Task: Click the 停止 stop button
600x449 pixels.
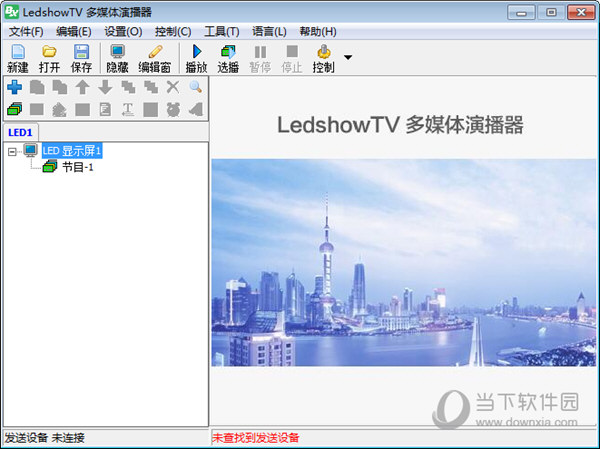Action: click(292, 59)
